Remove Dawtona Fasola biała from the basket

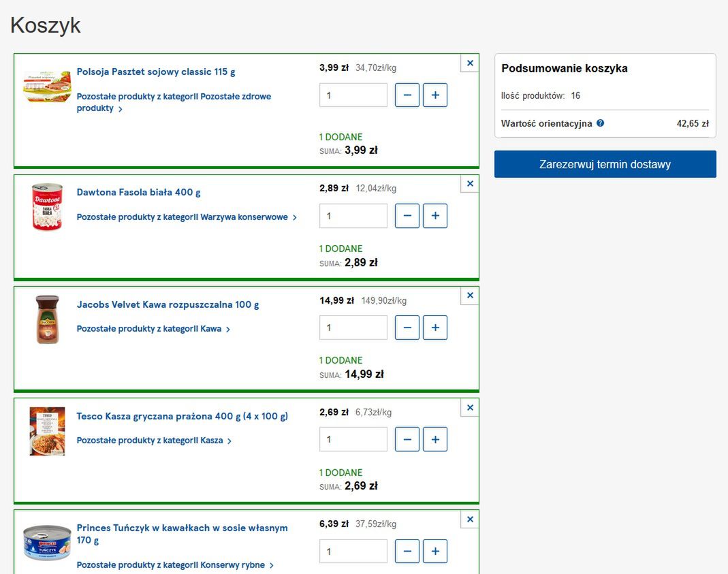point(470,184)
